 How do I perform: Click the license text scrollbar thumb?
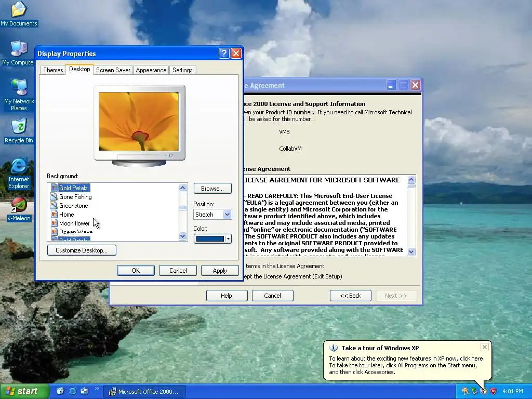[x=411, y=186]
